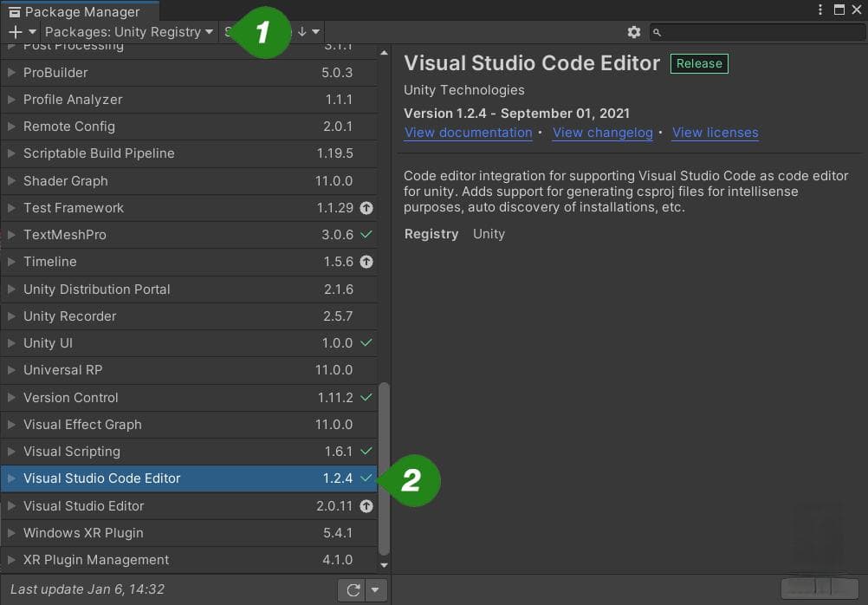This screenshot has height=605, width=868.
Task: Click ProBuilder version 5.0.3
Action: (337, 73)
